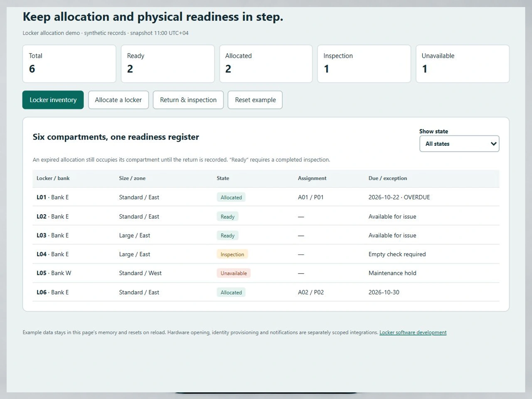Viewport: 532px width, 399px height.
Task: Click the Inspection summary card
Action: coord(364,64)
